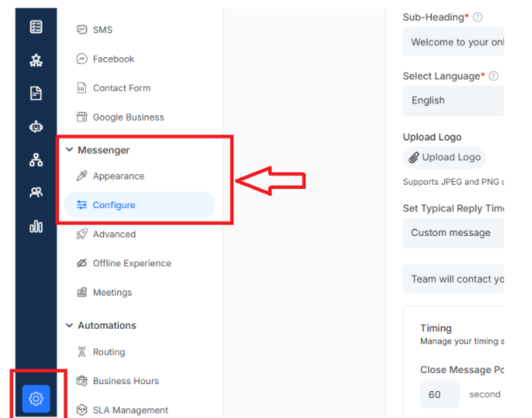Click the star badge sidebar icon

36,61
